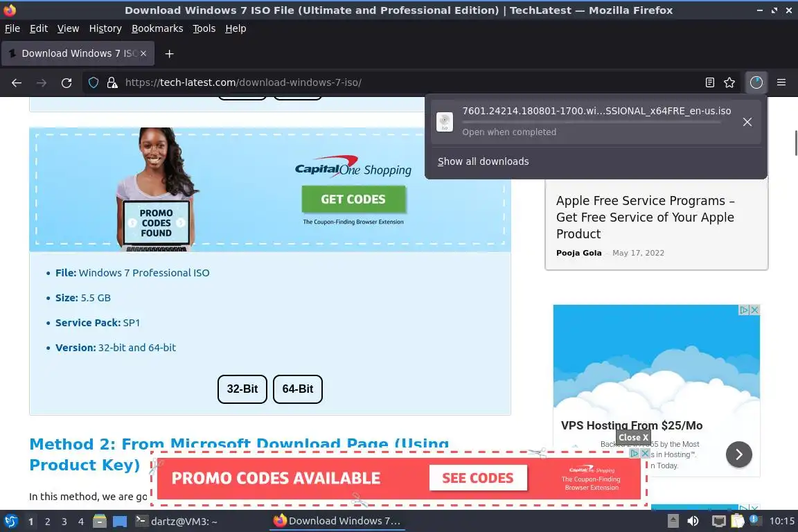Select the Download Windows 7 ISO tab
The height and width of the screenshot is (532, 798).
[x=78, y=53]
